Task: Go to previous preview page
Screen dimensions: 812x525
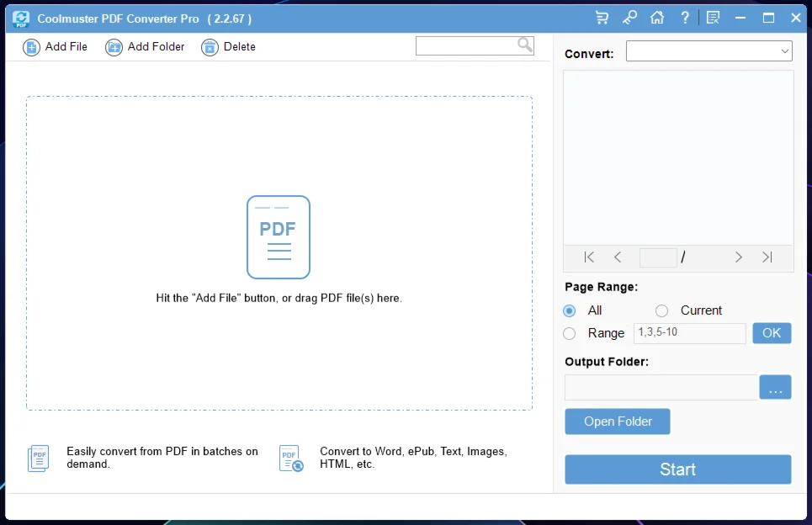Action: (x=618, y=257)
